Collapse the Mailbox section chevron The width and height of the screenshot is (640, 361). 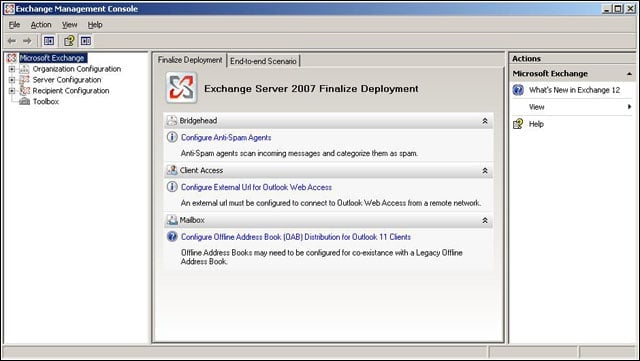[485, 221]
